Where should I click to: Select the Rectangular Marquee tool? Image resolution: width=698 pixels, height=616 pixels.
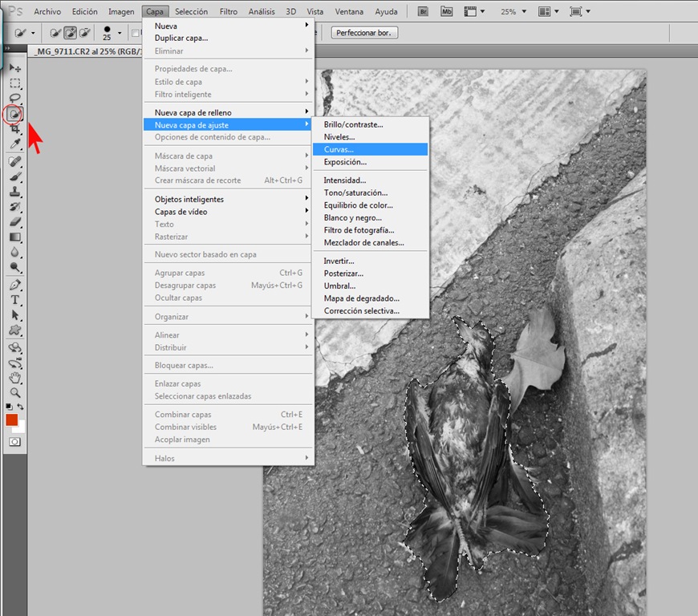(x=14, y=83)
